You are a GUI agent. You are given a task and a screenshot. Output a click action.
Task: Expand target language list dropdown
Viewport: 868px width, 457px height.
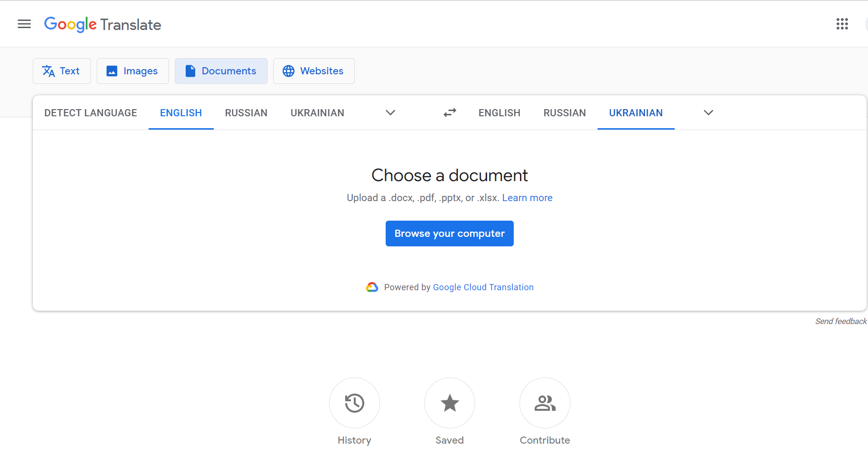[x=708, y=112]
